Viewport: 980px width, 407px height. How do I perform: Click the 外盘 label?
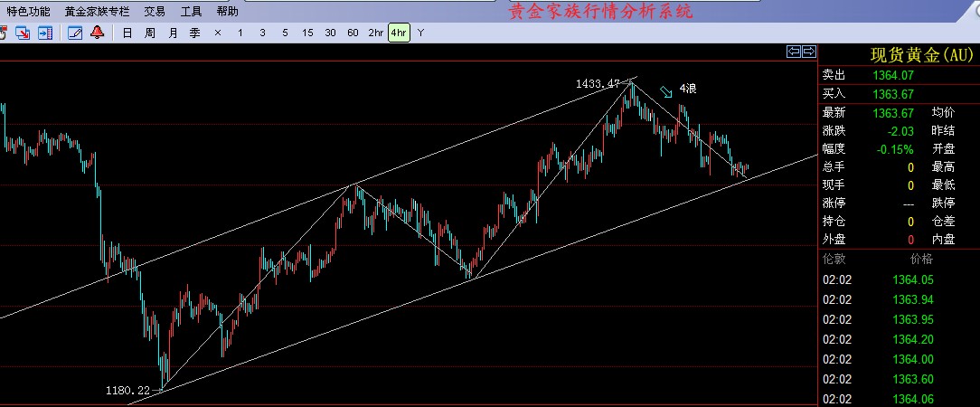click(x=834, y=239)
